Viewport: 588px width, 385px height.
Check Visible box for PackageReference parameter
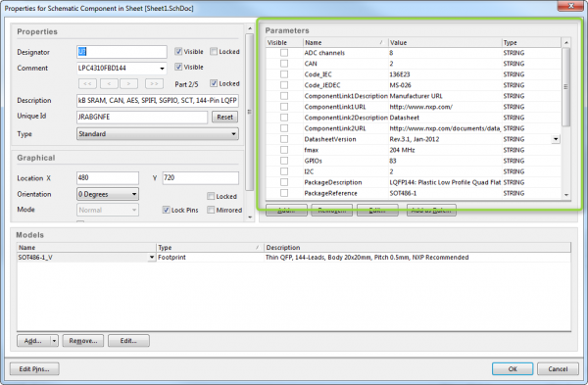(x=284, y=193)
